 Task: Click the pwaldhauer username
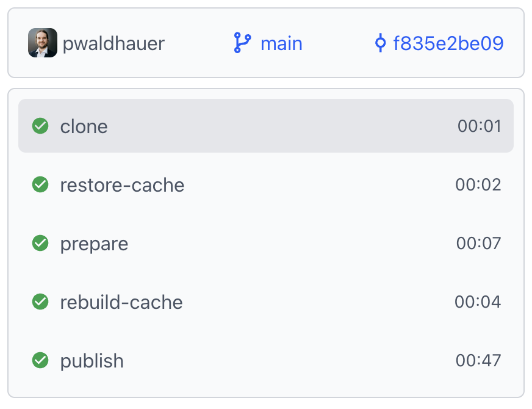pos(113,44)
